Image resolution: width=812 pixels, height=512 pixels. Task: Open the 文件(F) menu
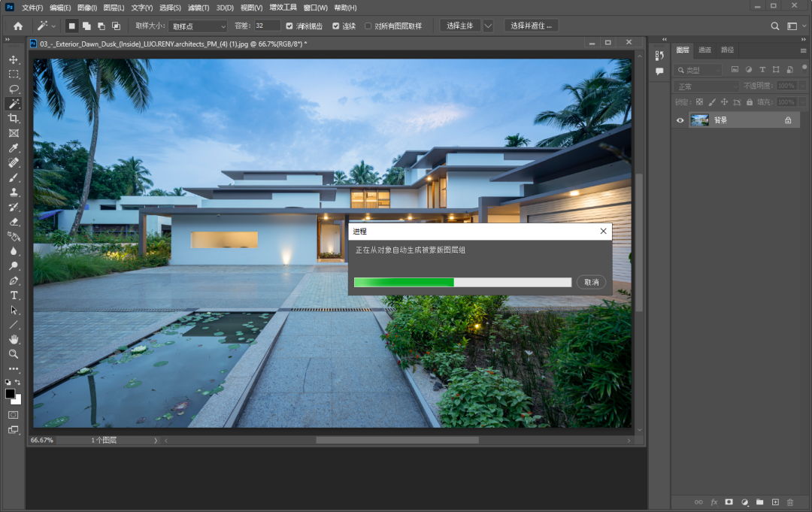click(x=32, y=8)
